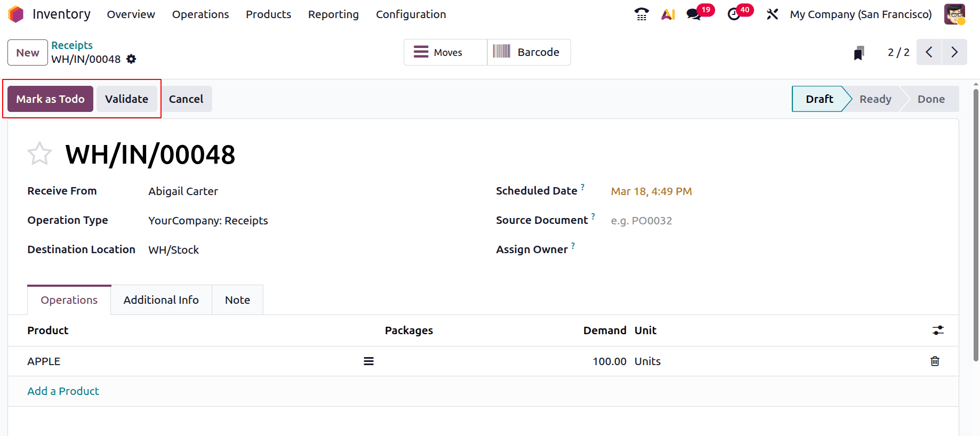The height and width of the screenshot is (436, 980).
Task: Open the Configuration menu
Action: [x=411, y=14]
